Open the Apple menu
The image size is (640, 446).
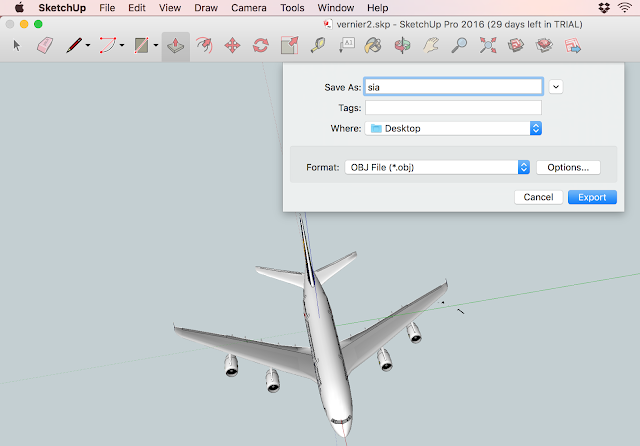(19, 8)
